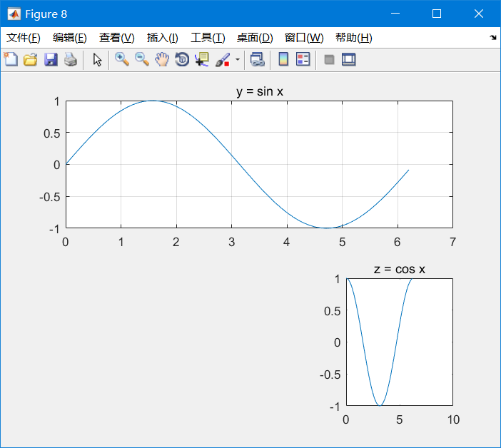Open the 窗口(W) menu

[x=304, y=38]
